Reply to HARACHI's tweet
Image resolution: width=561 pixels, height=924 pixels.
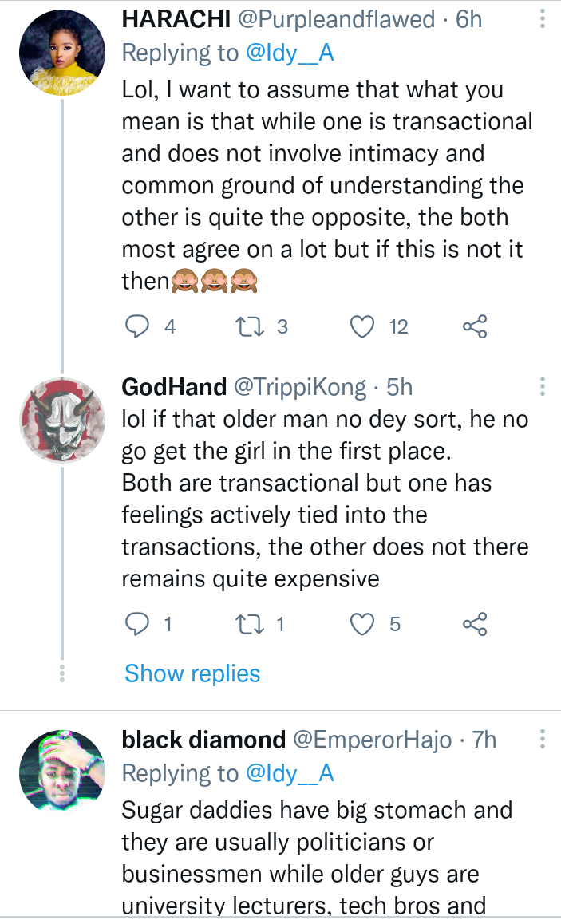coord(139,326)
